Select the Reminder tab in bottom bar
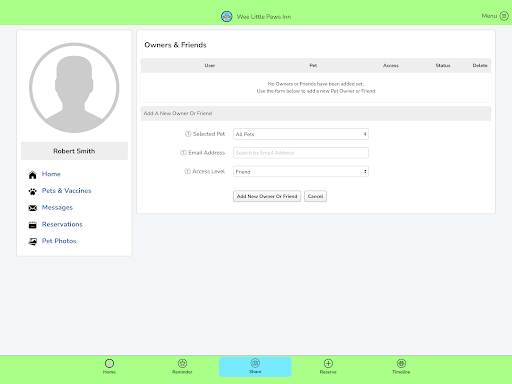 (182, 366)
